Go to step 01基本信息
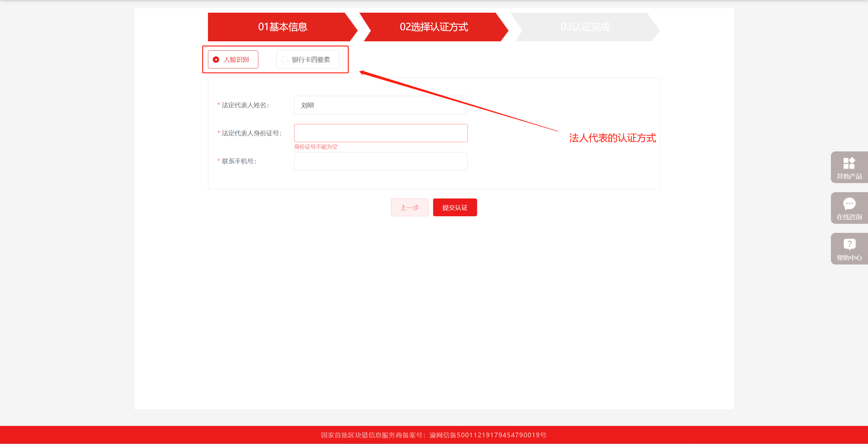The height and width of the screenshot is (444, 868). [282, 27]
